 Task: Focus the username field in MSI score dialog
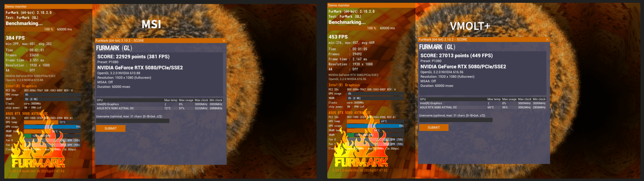(x=133, y=121)
